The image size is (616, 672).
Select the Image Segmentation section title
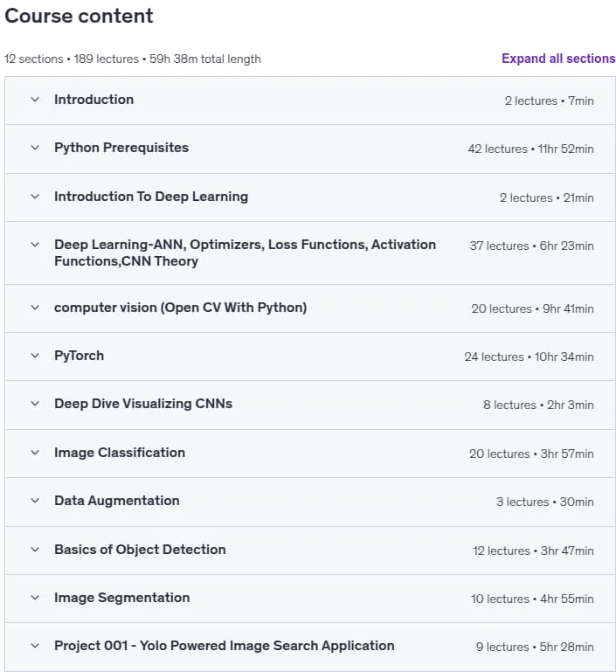point(121,598)
